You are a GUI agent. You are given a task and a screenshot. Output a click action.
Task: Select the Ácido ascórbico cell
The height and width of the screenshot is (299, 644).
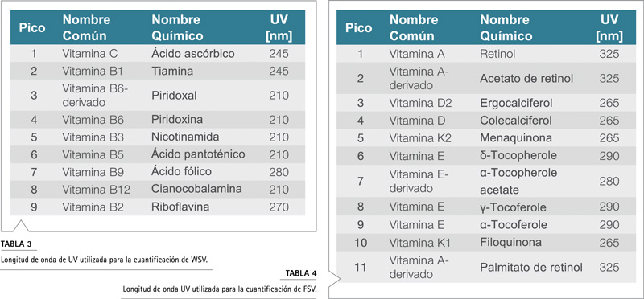[x=193, y=54]
